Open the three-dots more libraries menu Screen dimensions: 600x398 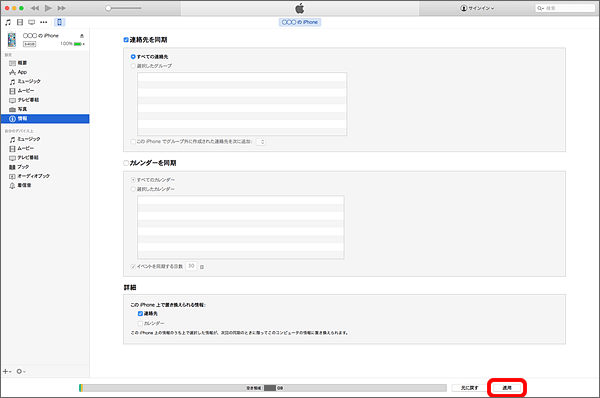(x=44, y=22)
